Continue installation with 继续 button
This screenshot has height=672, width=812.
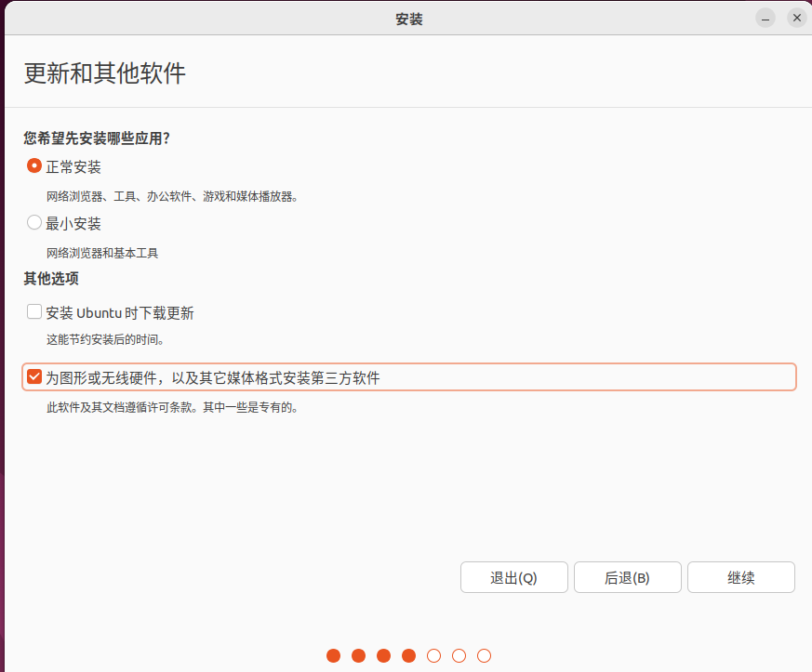click(741, 577)
